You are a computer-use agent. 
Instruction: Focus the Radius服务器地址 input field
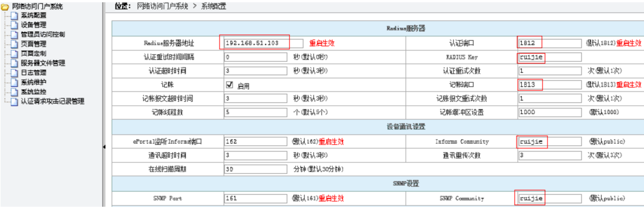264,43
